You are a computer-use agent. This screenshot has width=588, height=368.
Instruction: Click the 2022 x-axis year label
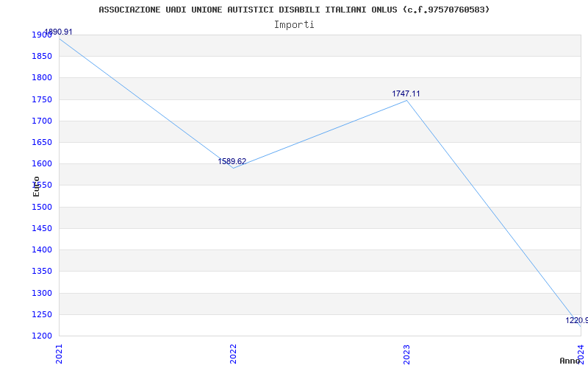(x=233, y=354)
